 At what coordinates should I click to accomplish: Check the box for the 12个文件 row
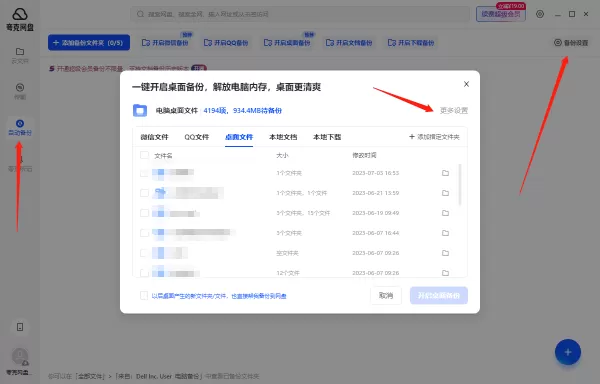pos(144,273)
